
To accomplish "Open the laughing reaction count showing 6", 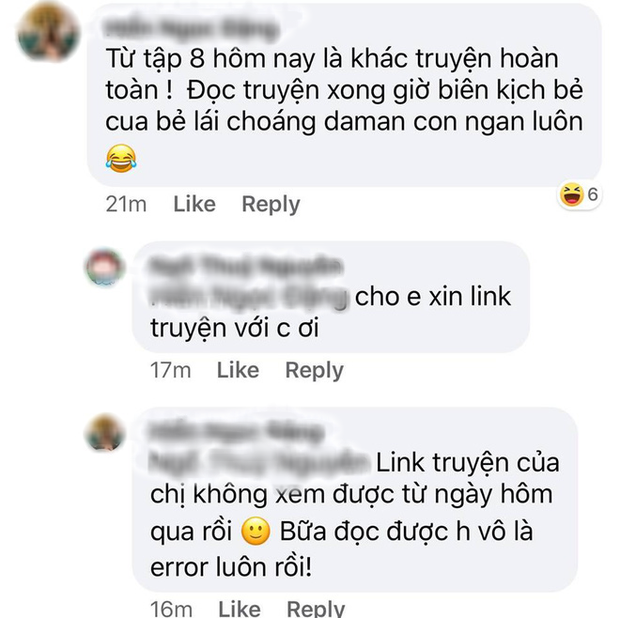I will [579, 195].
